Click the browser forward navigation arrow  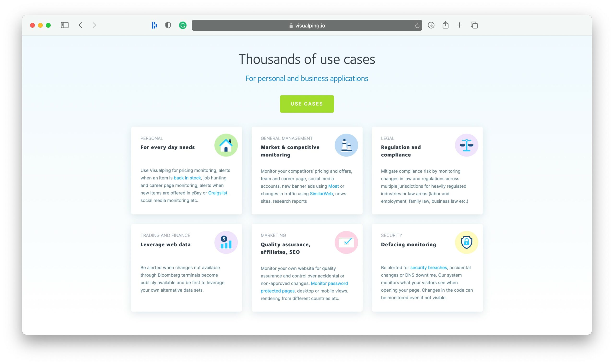[94, 25]
